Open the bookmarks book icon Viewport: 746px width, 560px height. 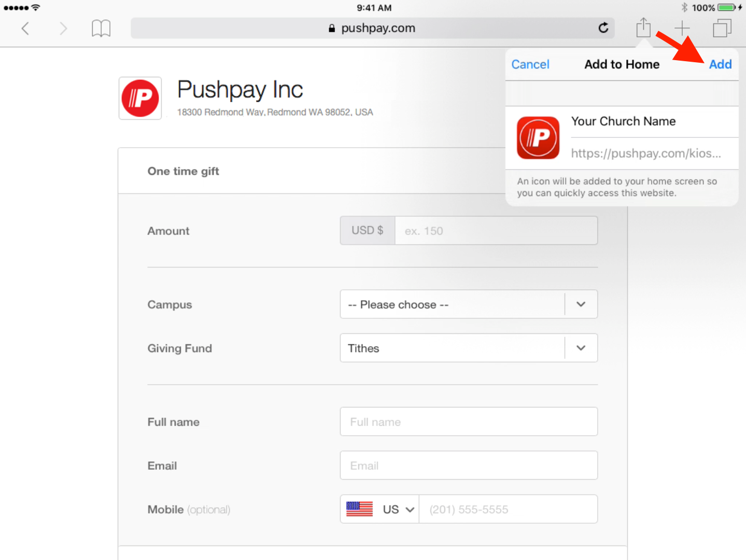click(x=101, y=29)
